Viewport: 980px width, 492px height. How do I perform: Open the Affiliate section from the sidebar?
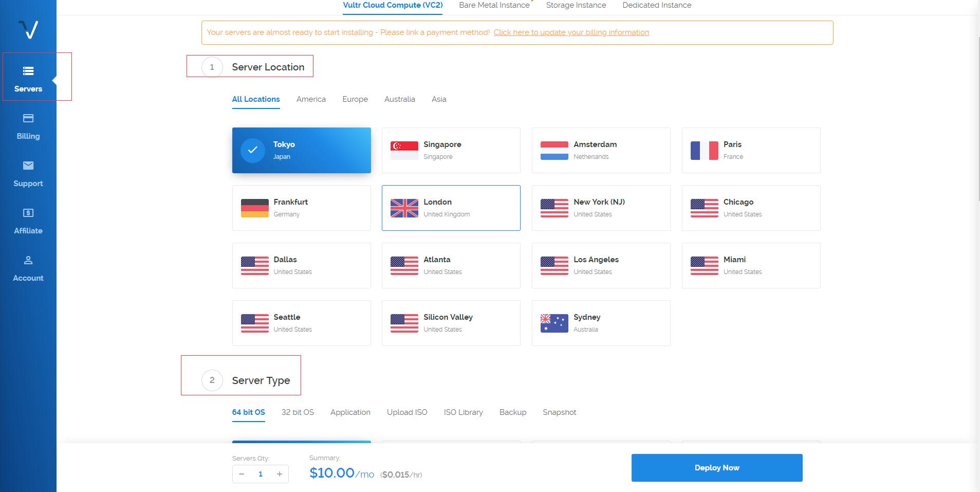click(28, 221)
